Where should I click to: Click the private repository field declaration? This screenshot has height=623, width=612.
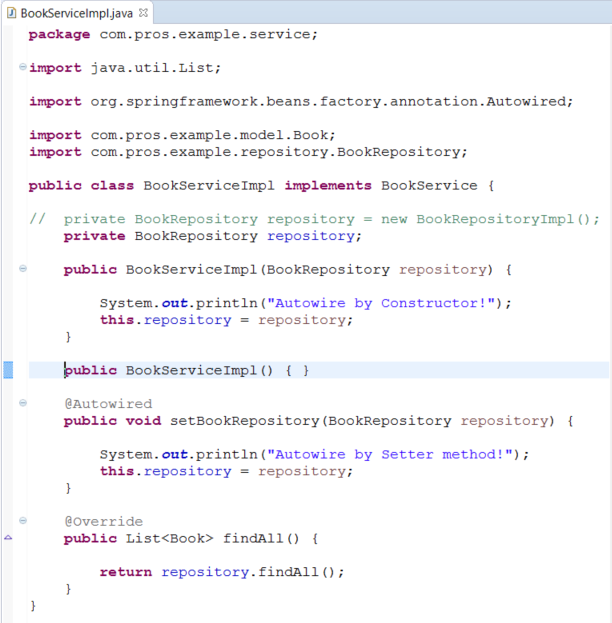coord(213,236)
